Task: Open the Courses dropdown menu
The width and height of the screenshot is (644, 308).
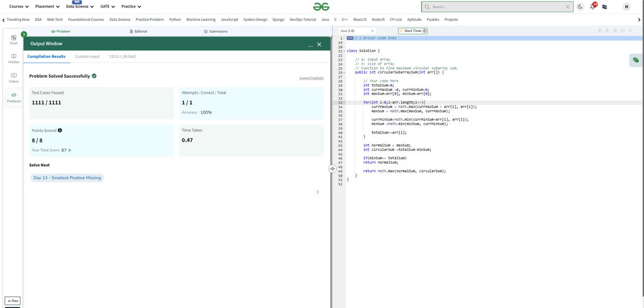Action: (x=19, y=6)
